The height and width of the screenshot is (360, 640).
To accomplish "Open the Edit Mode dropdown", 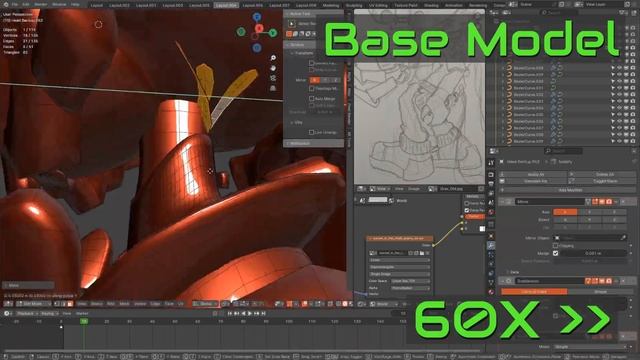I will [33, 304].
